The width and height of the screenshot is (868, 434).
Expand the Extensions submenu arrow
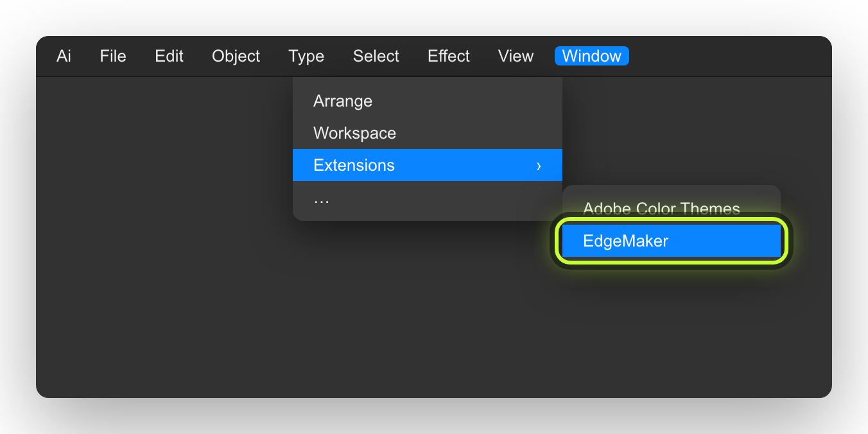pos(539,166)
